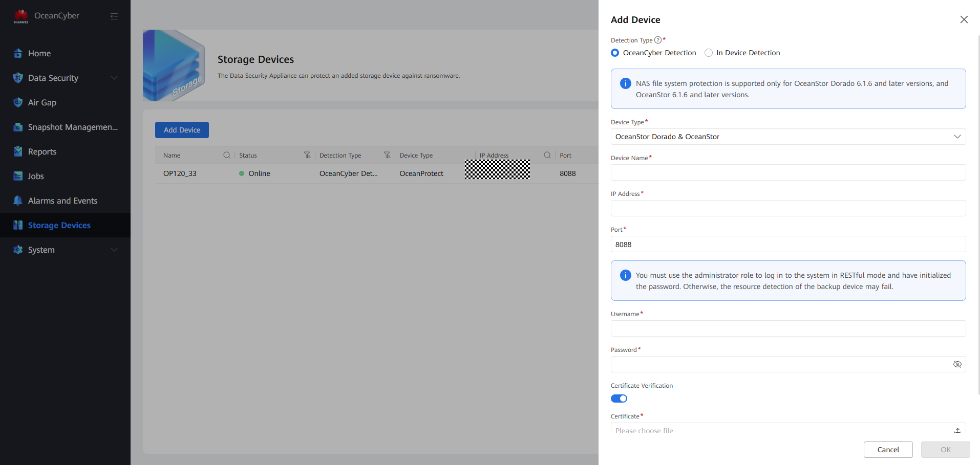The height and width of the screenshot is (465, 980).
Task: Disable the Certificate Verification switch
Action: tap(619, 398)
